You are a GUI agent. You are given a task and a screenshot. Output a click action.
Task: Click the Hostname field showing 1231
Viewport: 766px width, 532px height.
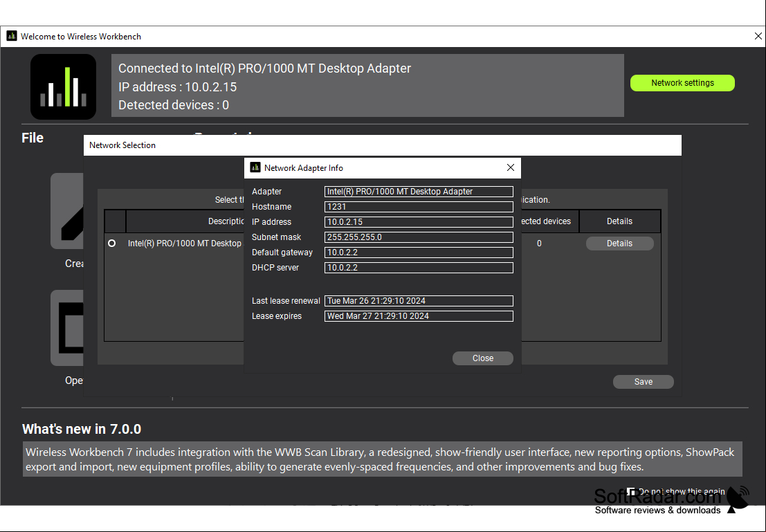pyautogui.click(x=419, y=207)
